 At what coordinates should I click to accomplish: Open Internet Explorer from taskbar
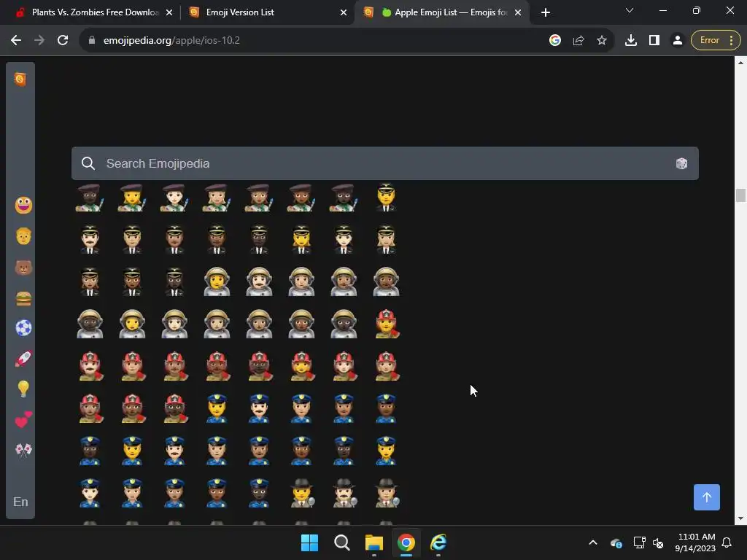[438, 542]
